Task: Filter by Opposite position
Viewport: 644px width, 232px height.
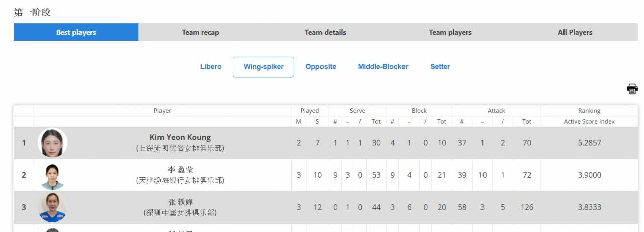Action: (x=321, y=67)
